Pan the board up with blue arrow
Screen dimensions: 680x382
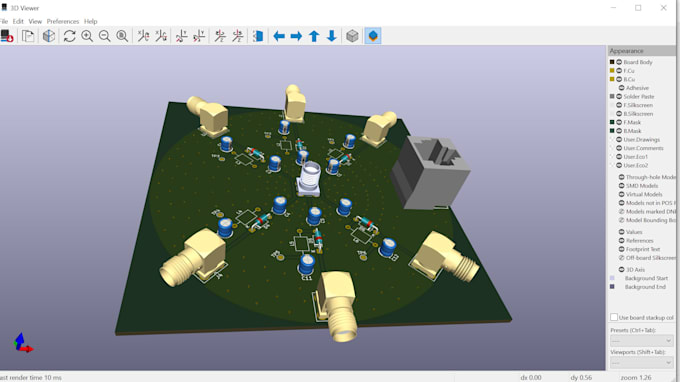[x=314, y=36]
